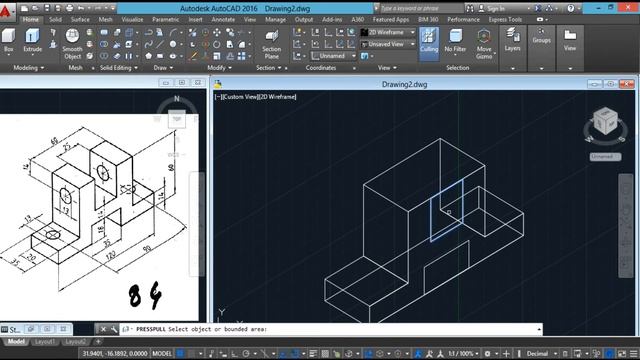Click the ViewCube in Drawing2 viewport
The width and height of the screenshot is (640, 360).
[x=605, y=121]
